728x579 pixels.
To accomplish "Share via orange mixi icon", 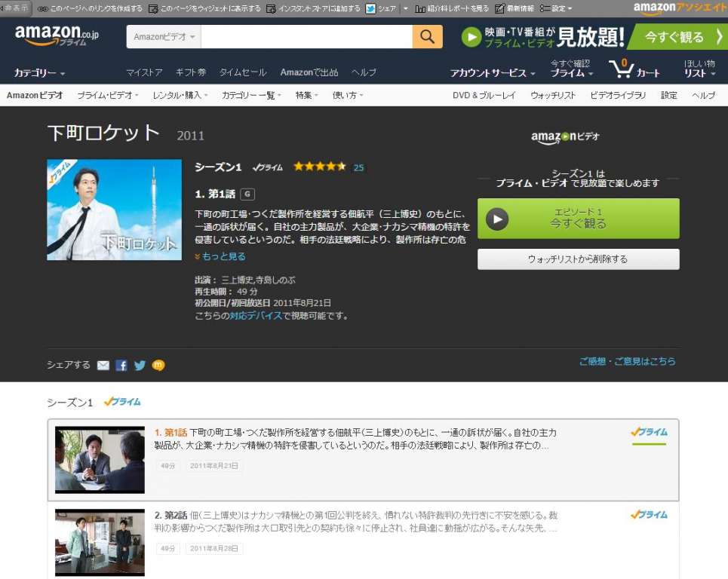I will point(158,366).
